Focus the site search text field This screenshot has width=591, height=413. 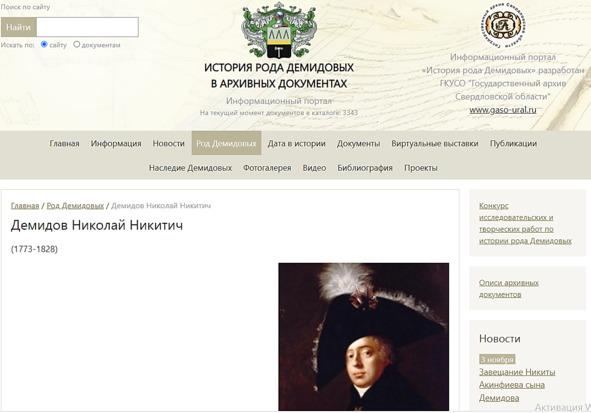point(87,27)
